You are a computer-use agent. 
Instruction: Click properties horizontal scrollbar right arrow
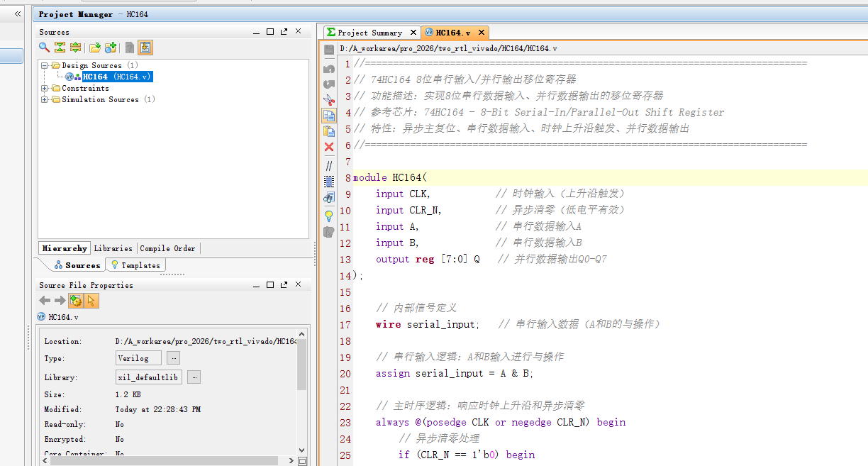coord(291,461)
